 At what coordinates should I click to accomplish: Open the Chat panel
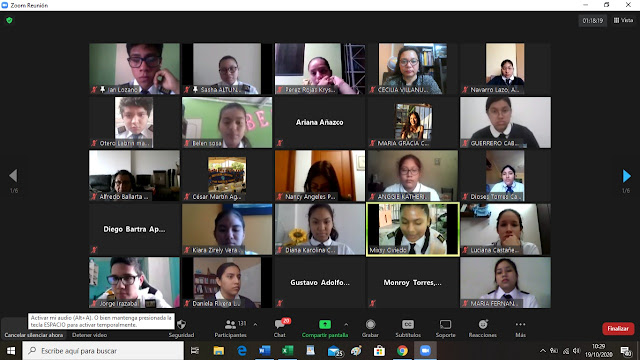(x=280, y=329)
